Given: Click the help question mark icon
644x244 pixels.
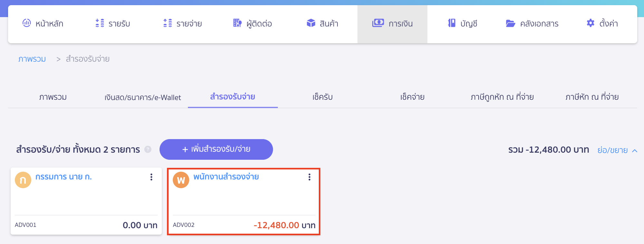Looking at the screenshot, I should [x=148, y=149].
